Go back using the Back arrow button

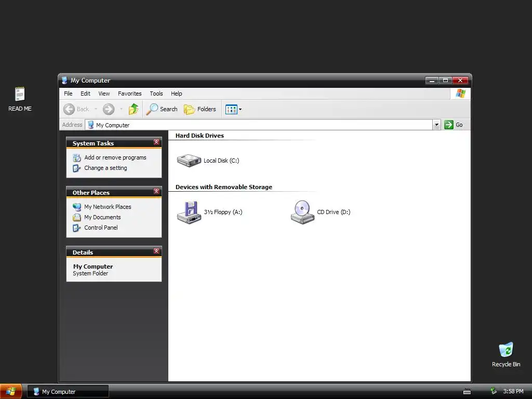[69, 109]
